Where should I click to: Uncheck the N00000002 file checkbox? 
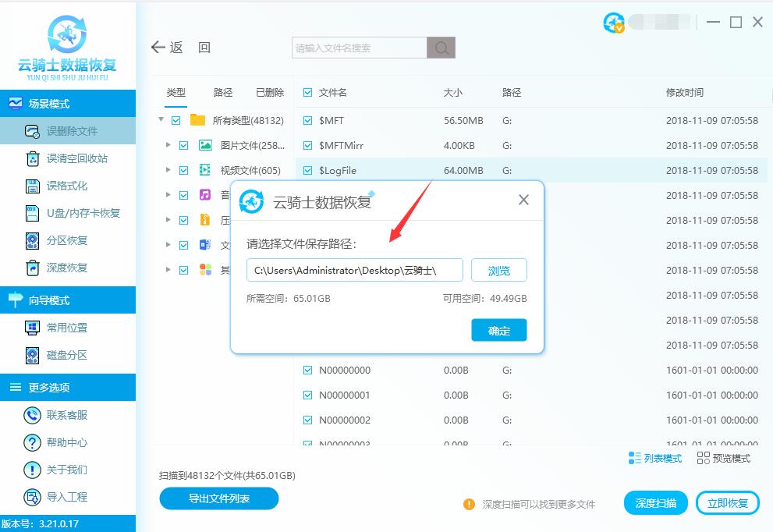(307, 420)
